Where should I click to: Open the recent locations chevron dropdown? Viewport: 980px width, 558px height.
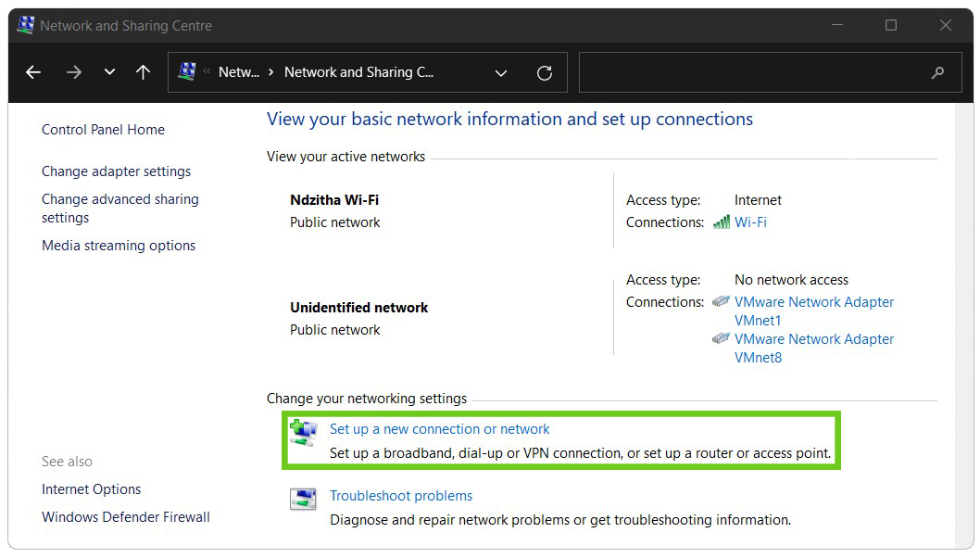[109, 72]
